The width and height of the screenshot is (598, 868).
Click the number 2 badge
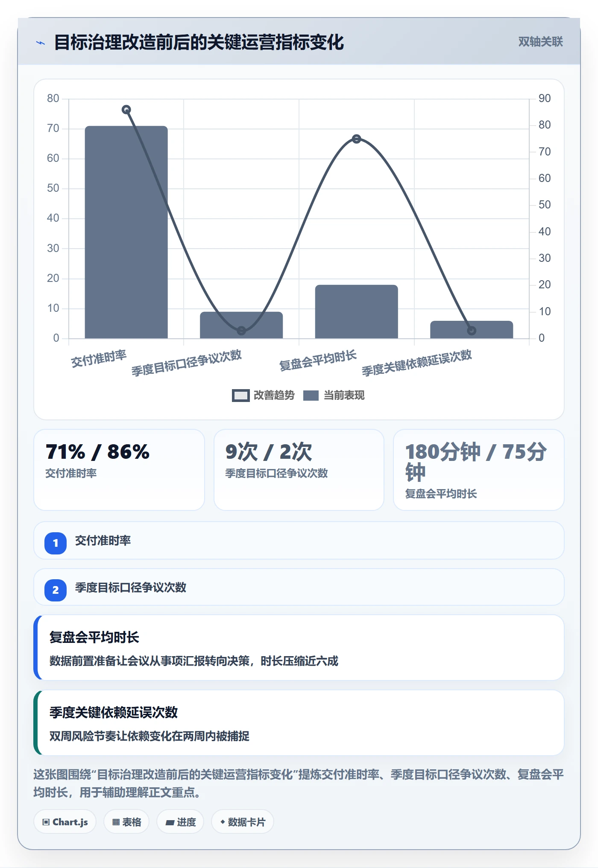(56, 590)
